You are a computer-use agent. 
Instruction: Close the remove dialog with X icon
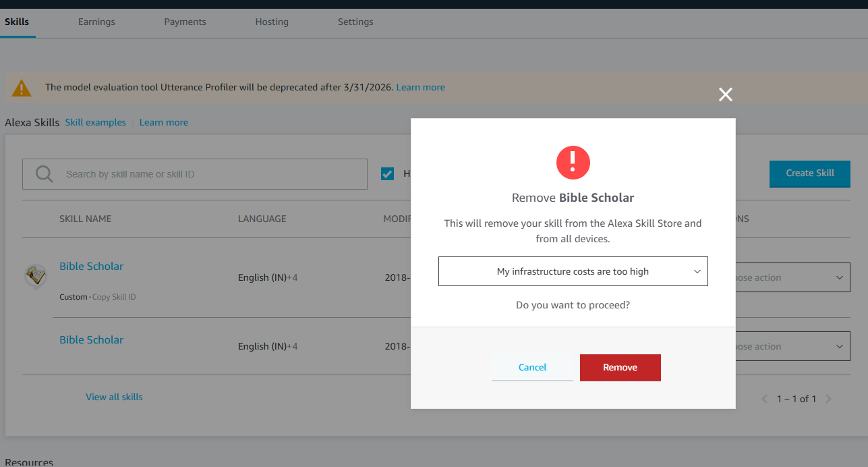[725, 94]
